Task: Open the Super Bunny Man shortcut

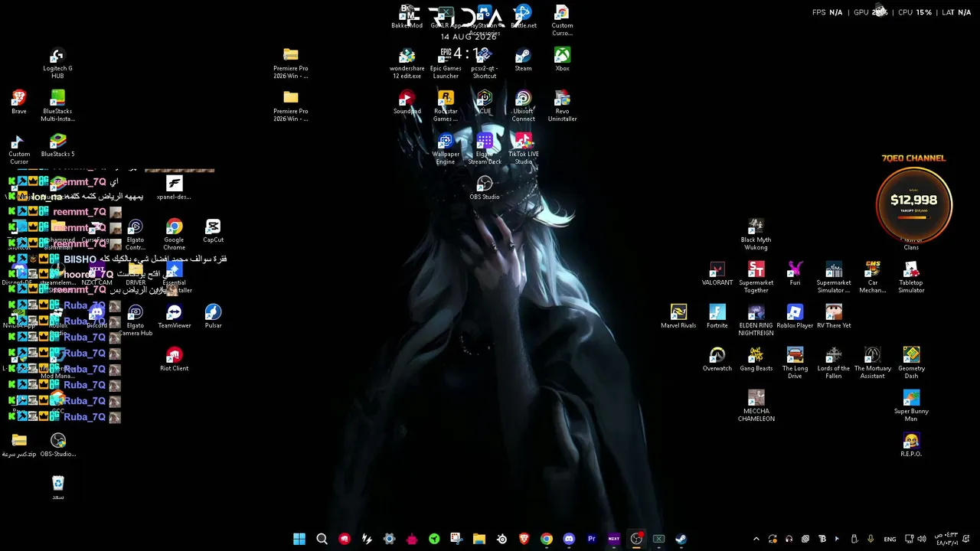Action: click(x=911, y=406)
